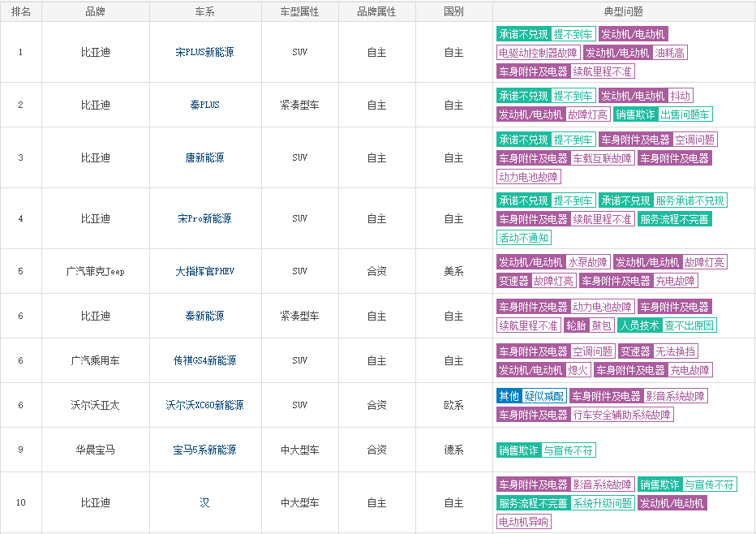The image size is (756, 534).
Task: Click the 传祺GS4新能源 series link
Action: click(204, 361)
